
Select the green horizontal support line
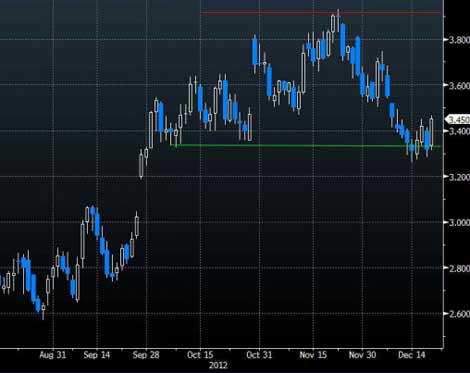tap(305, 146)
